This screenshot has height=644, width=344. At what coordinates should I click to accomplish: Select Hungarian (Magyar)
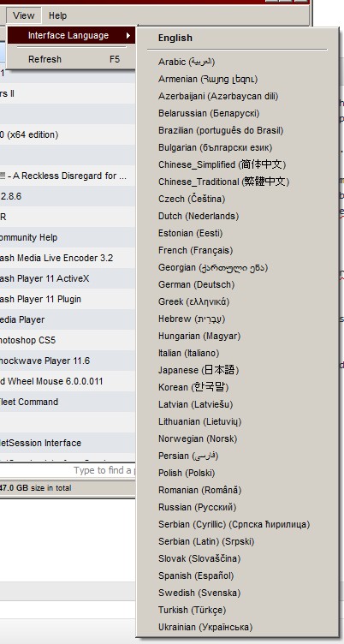point(237,336)
